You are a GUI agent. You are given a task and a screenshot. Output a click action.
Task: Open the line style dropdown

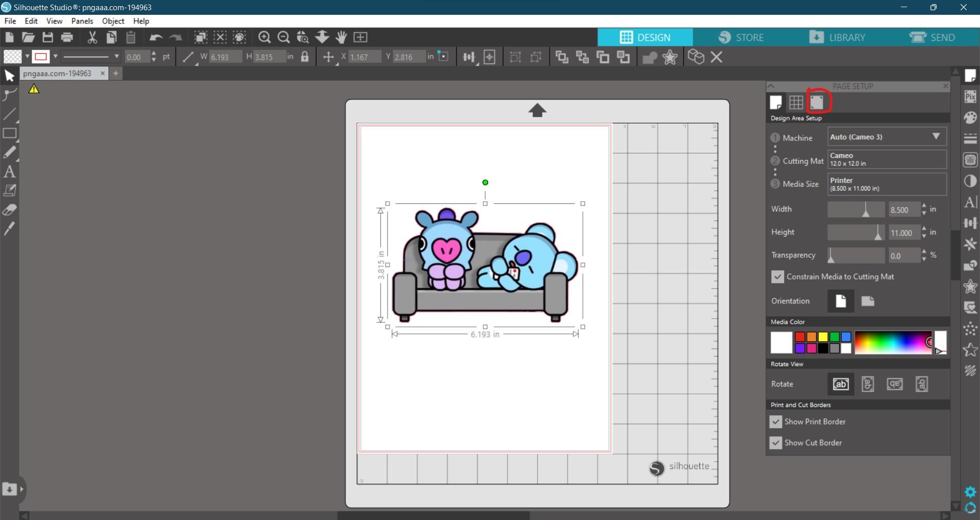coord(91,57)
